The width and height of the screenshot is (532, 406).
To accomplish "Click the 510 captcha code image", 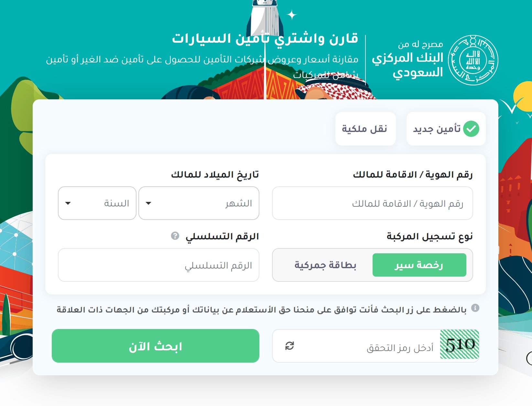I will tap(460, 345).
